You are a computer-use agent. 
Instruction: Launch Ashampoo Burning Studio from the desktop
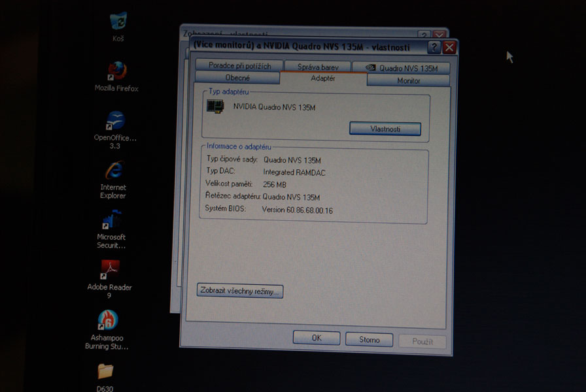tap(108, 320)
